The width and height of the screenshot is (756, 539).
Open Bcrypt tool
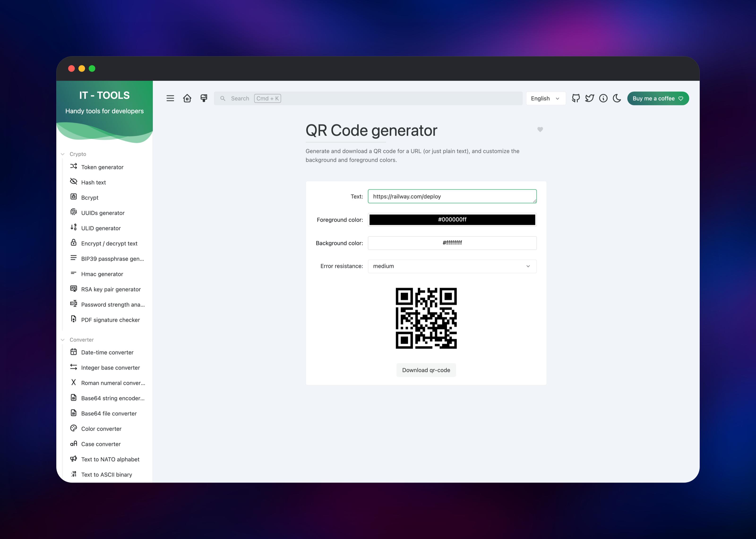pyautogui.click(x=90, y=198)
